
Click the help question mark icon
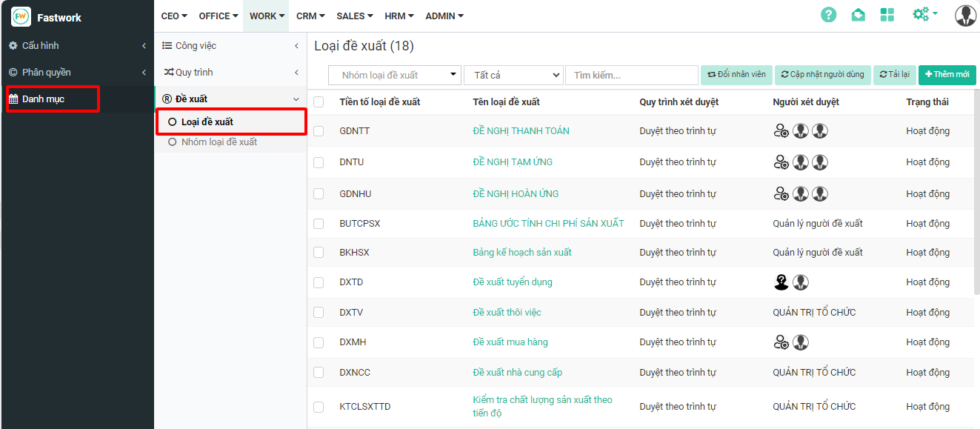(x=829, y=16)
